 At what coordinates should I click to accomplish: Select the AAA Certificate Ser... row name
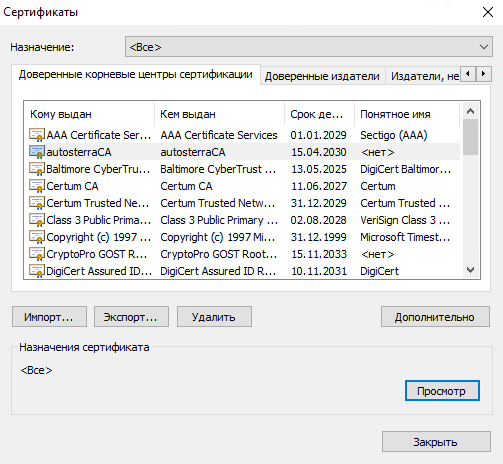(99, 135)
